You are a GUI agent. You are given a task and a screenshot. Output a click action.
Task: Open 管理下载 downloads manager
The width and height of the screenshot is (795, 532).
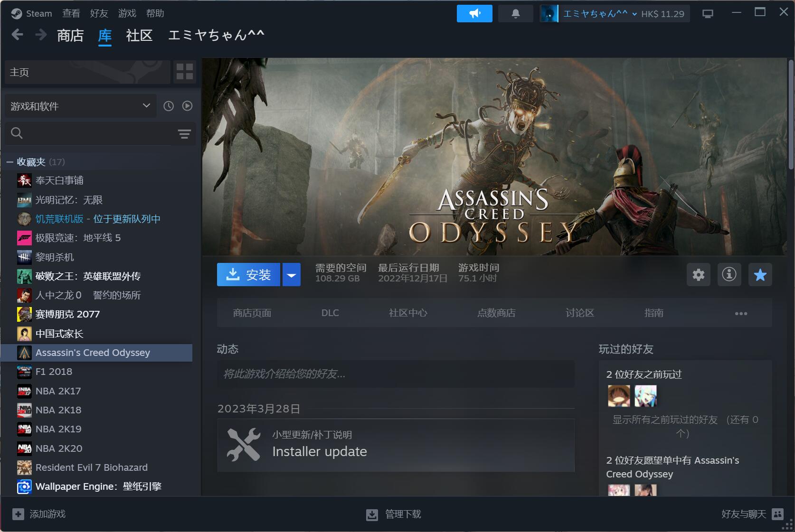click(394, 514)
